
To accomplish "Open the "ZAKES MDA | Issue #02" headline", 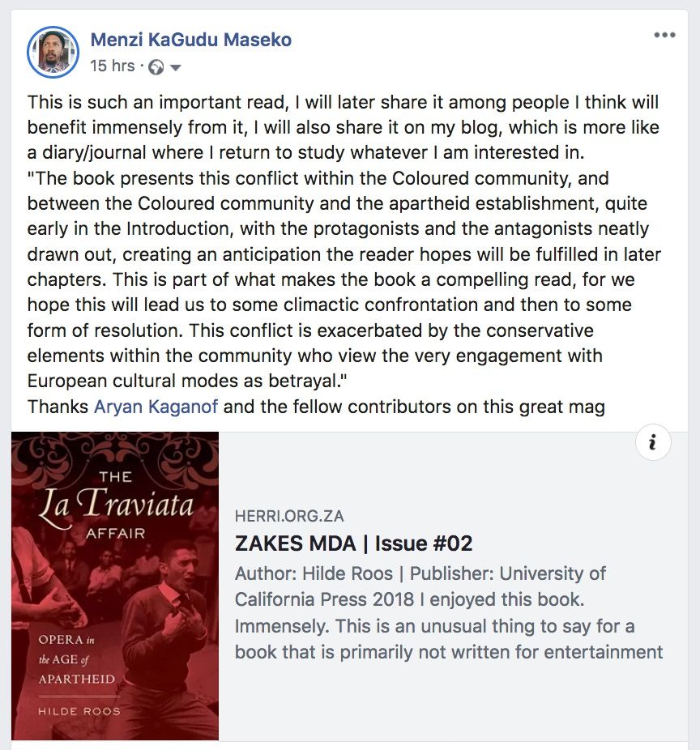I will coord(353,543).
